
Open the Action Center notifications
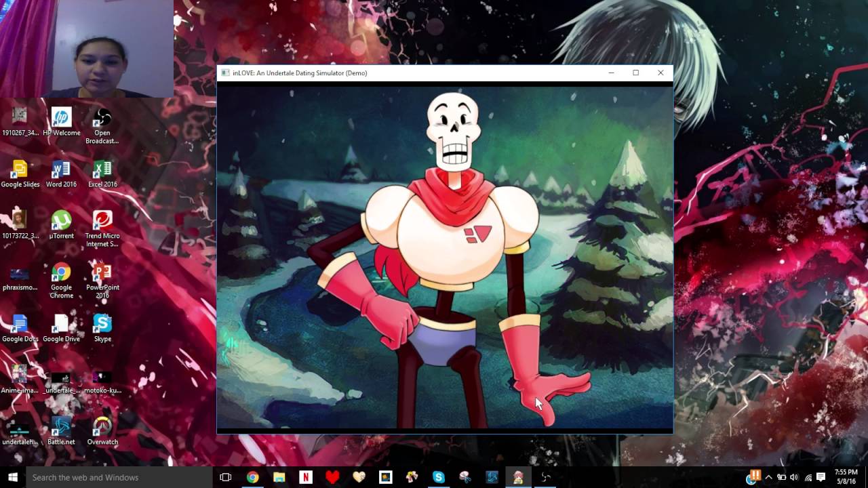click(821, 477)
